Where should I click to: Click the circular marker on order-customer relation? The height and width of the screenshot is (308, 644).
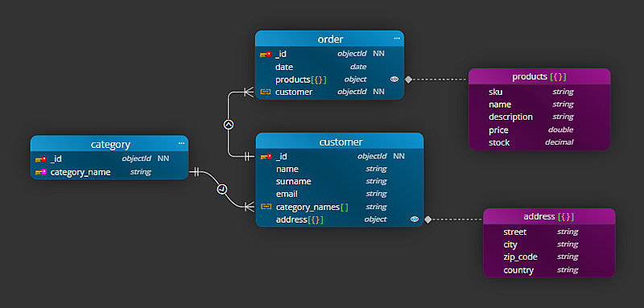click(229, 125)
